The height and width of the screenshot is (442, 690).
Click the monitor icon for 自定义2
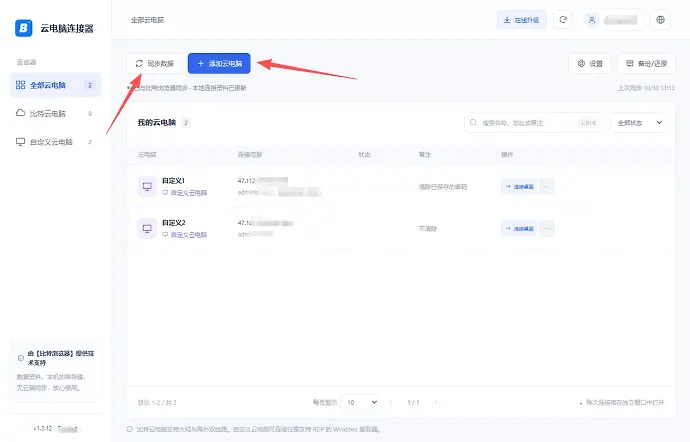147,228
